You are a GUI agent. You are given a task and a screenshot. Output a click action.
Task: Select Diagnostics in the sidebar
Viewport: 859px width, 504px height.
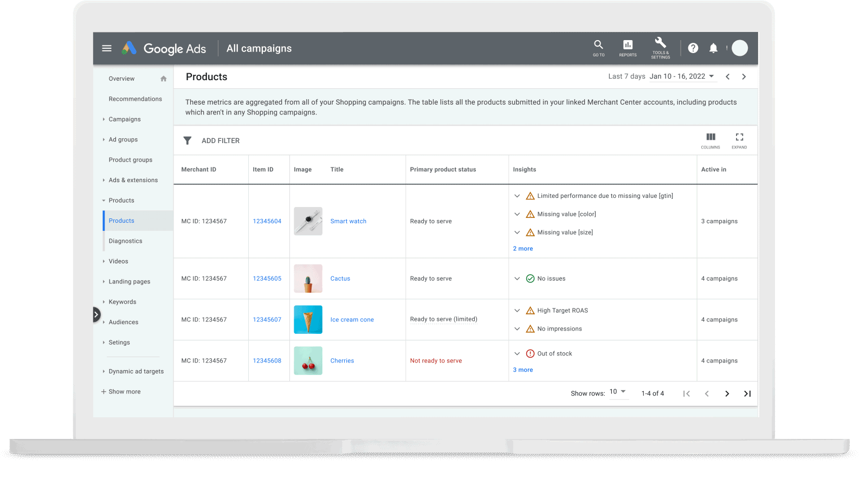(125, 241)
